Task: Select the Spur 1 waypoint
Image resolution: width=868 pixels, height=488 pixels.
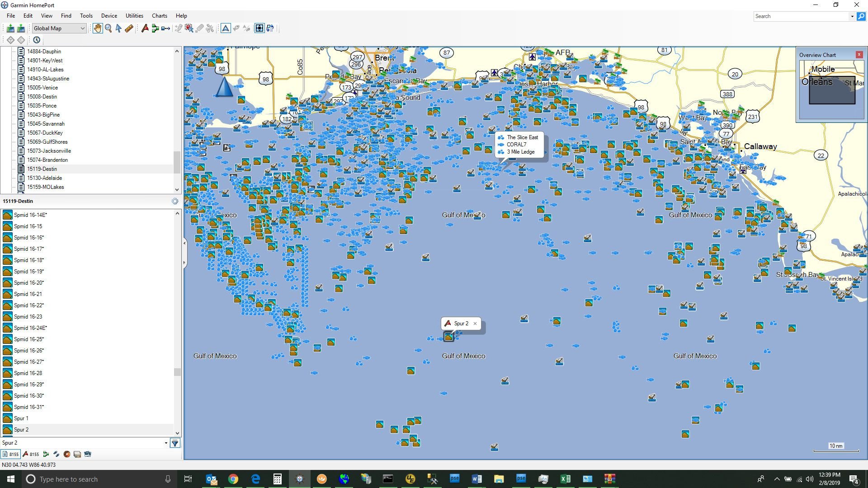Action: tap(88, 418)
